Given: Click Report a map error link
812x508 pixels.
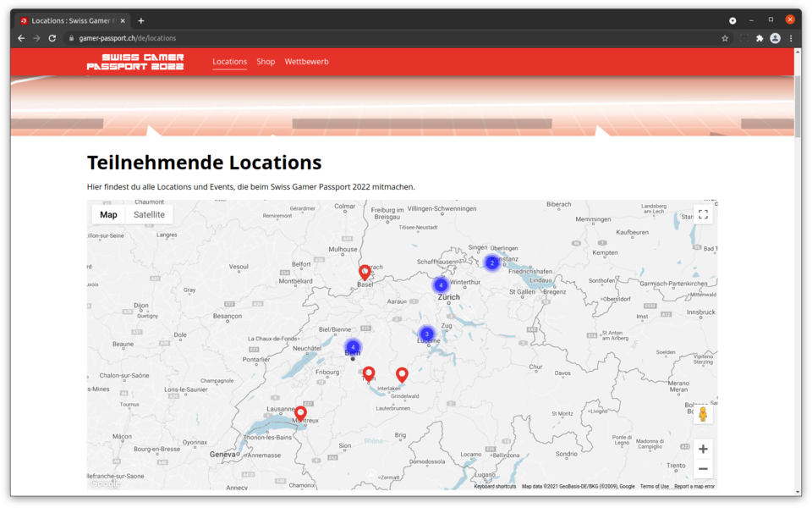Looking at the screenshot, I should (694, 486).
